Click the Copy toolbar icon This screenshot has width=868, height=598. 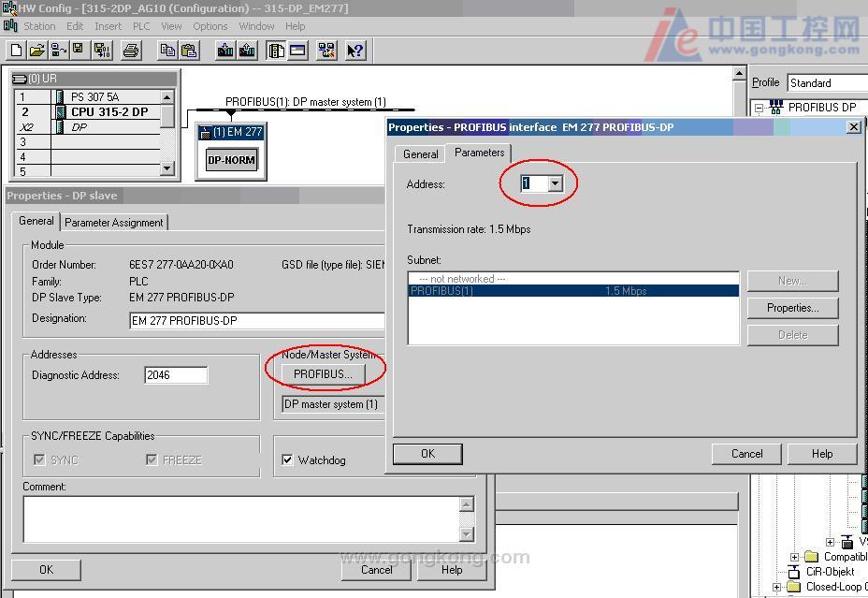pos(167,51)
